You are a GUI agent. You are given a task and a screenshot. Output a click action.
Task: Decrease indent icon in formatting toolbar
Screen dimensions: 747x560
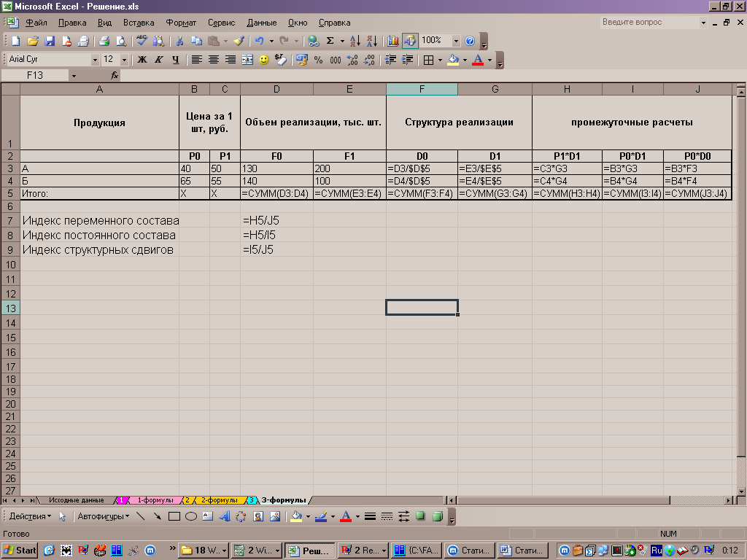pyautogui.click(x=390, y=60)
